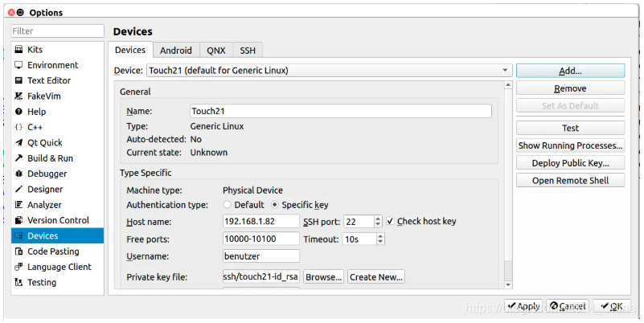Click the Add... device button
Viewport: 644px width, 323px height.
tap(571, 71)
